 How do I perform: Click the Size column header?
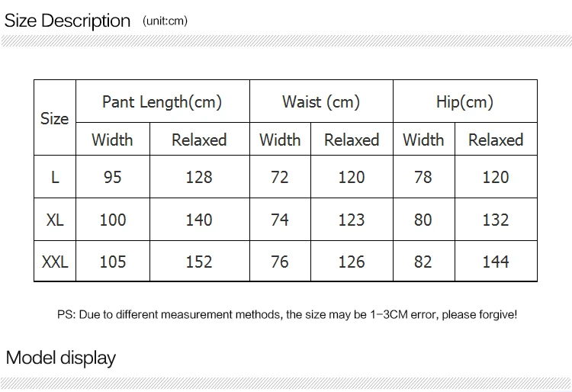click(x=55, y=117)
